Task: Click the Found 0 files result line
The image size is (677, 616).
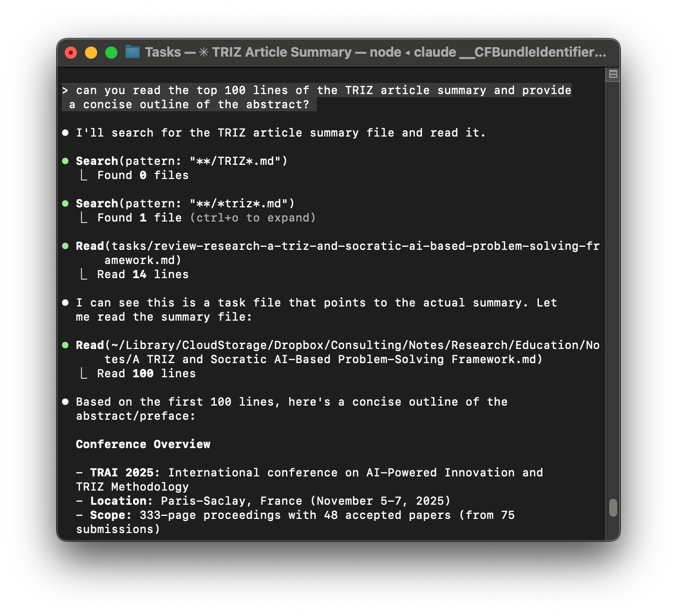Action: point(143,175)
